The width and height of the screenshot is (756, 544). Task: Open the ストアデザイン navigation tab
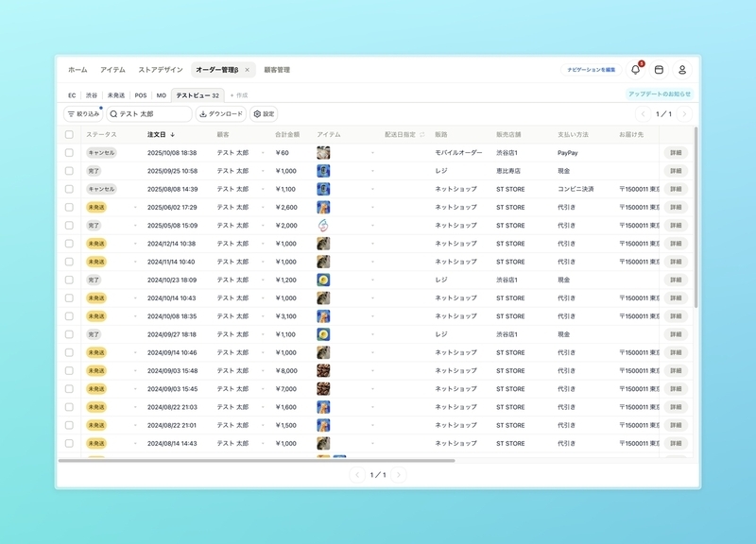pos(161,70)
